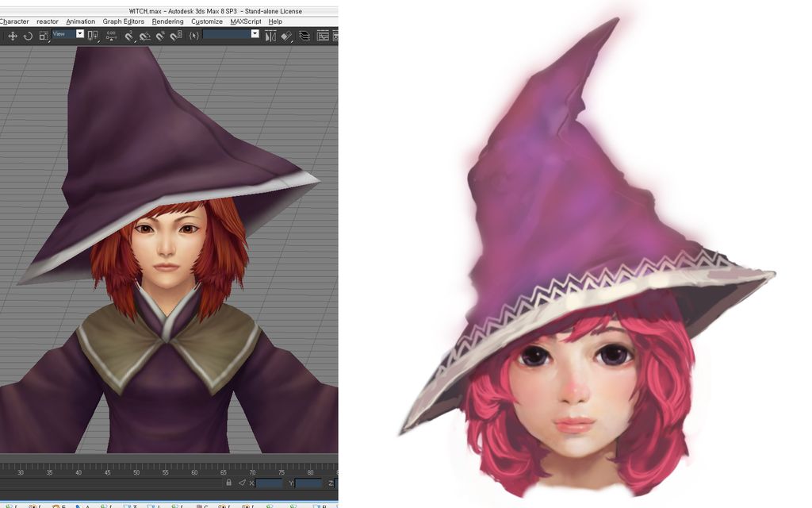Select the Rotate tool
The width and height of the screenshot is (812, 508).
28,36
